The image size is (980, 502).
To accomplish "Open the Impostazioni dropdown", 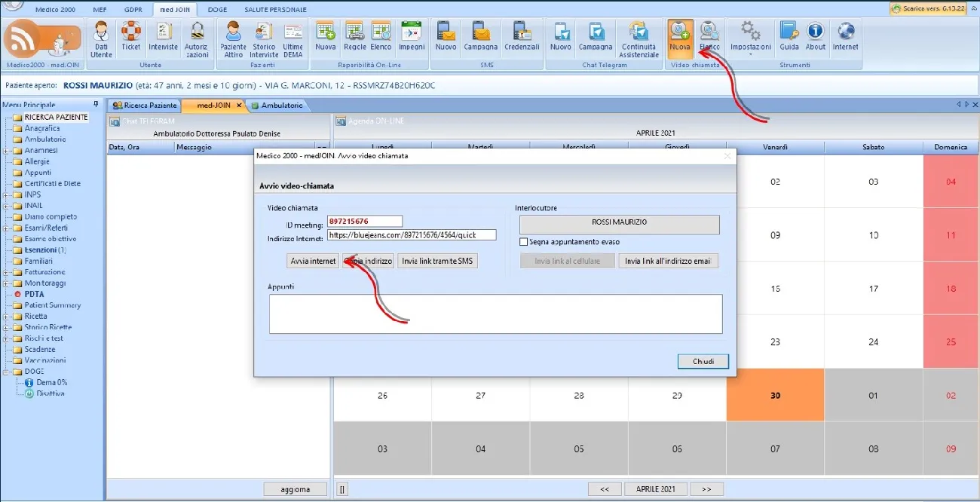I will pos(751,39).
